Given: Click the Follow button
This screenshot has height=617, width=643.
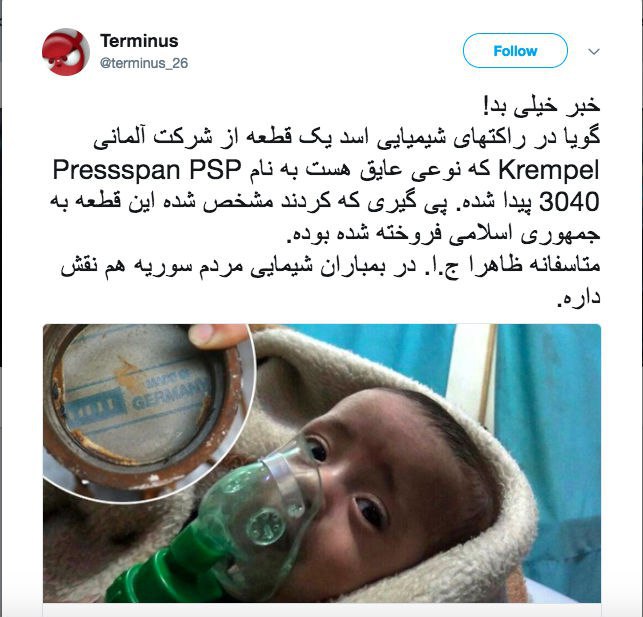Looking at the screenshot, I should point(515,51).
